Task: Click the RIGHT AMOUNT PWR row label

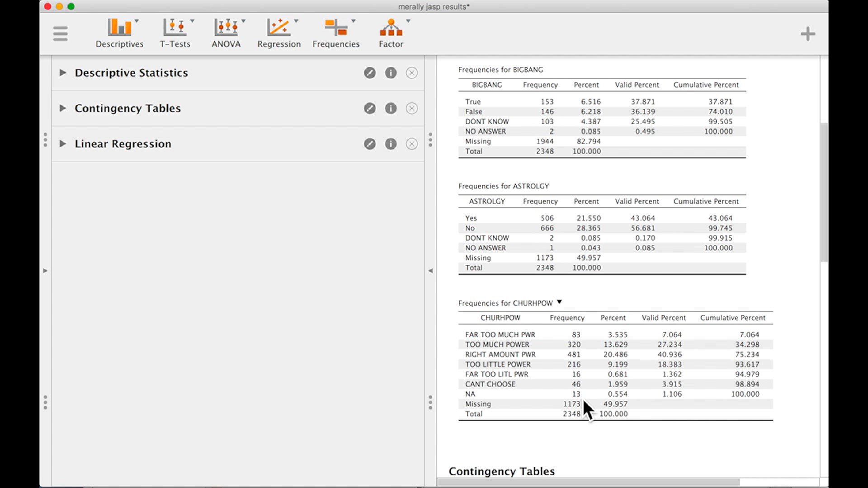Action: [x=500, y=355]
